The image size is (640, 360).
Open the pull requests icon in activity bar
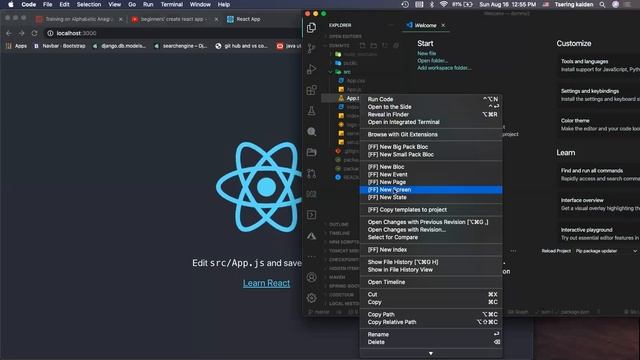click(311, 173)
